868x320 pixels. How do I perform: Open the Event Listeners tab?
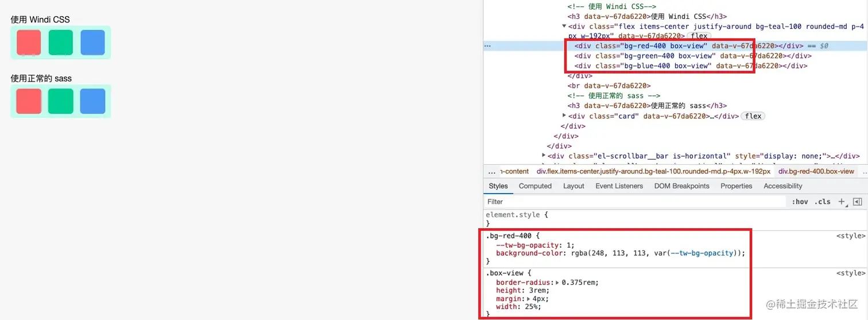coord(618,186)
